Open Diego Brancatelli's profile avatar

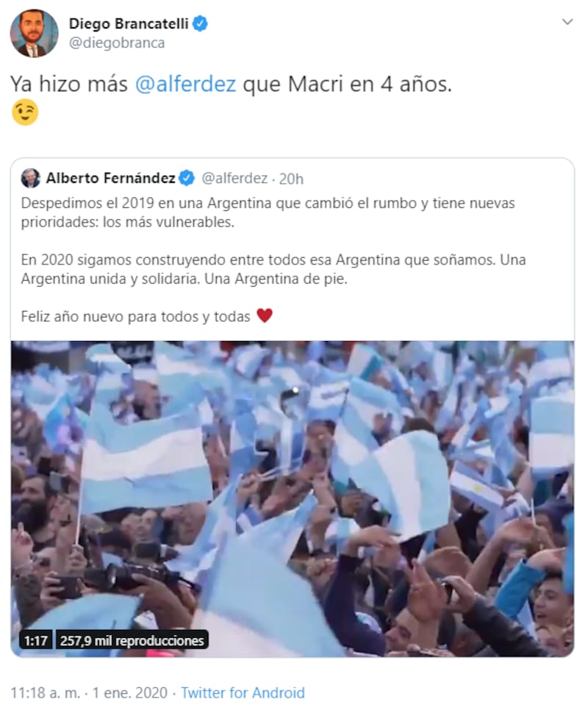[x=35, y=33]
